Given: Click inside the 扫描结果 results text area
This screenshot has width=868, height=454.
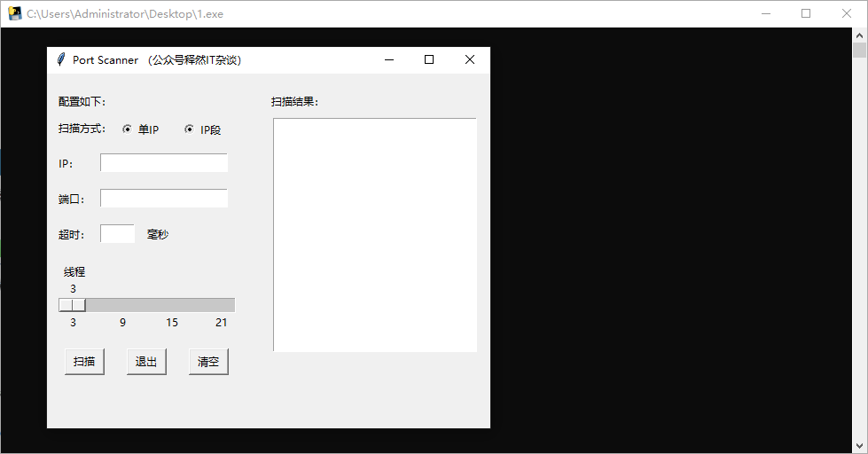Looking at the screenshot, I should click(x=375, y=235).
